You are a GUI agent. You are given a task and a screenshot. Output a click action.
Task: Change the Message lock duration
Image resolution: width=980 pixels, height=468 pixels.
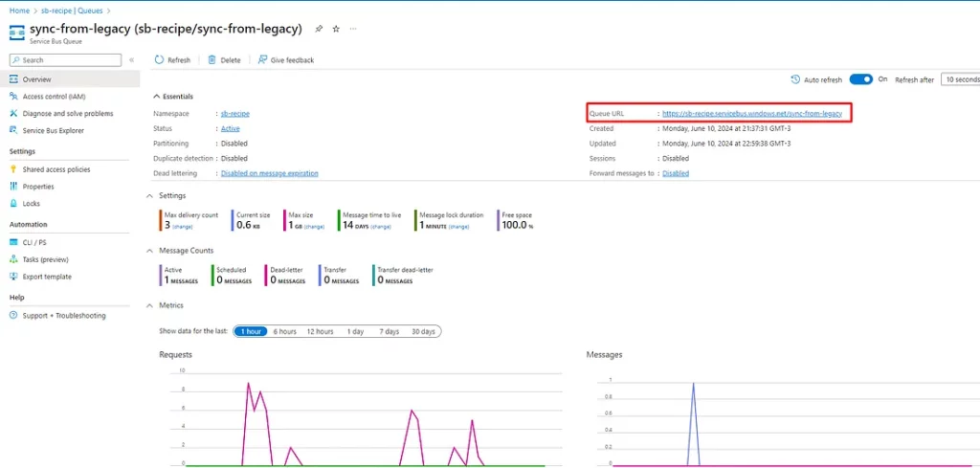[x=458, y=227]
